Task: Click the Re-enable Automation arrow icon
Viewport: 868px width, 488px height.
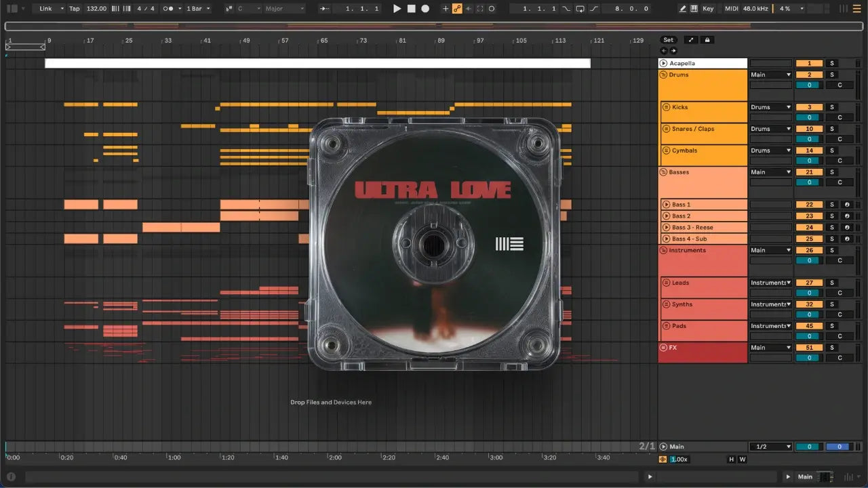Action: click(469, 9)
